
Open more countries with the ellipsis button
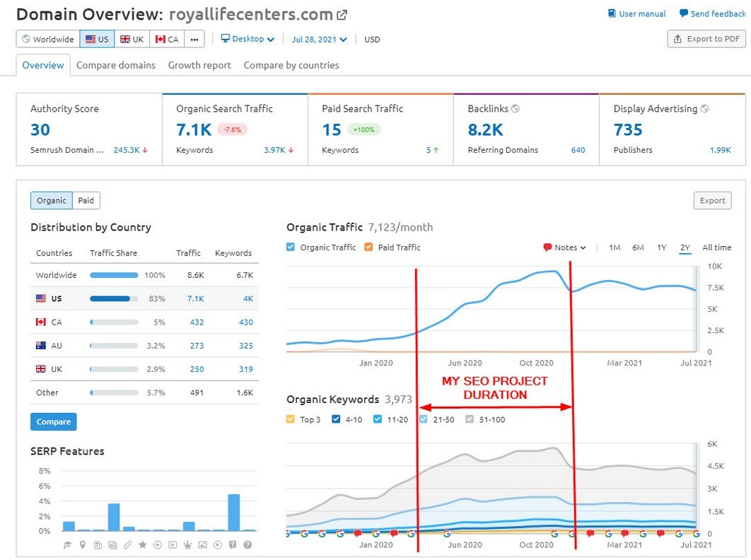point(194,40)
